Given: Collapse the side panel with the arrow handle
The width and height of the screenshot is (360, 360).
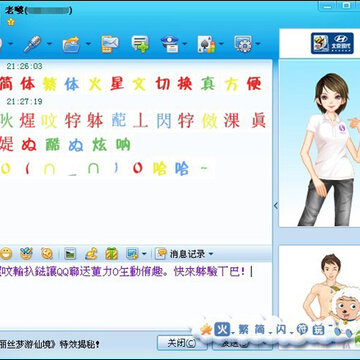Looking at the screenshot, I should point(276,206).
